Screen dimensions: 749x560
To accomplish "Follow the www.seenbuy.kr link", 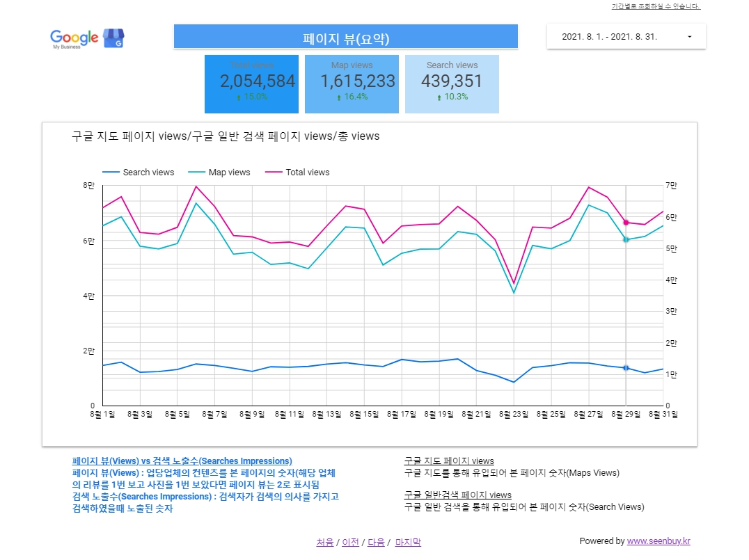I will point(658,541).
